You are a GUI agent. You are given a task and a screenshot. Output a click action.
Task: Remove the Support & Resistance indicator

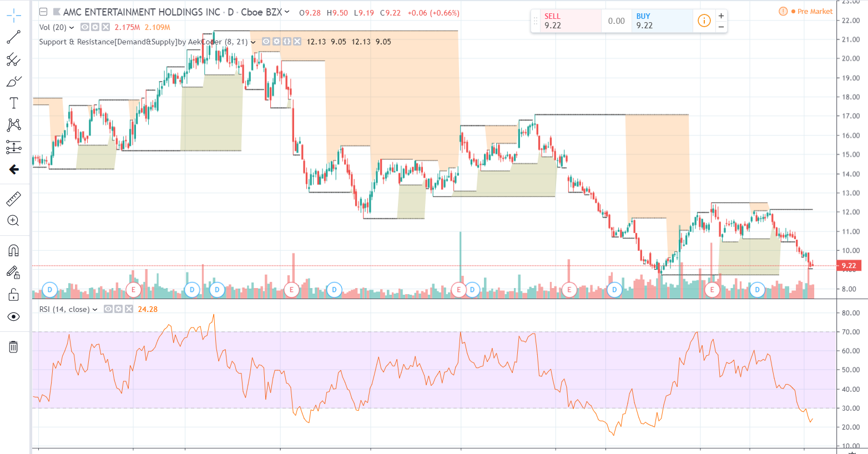coord(297,42)
